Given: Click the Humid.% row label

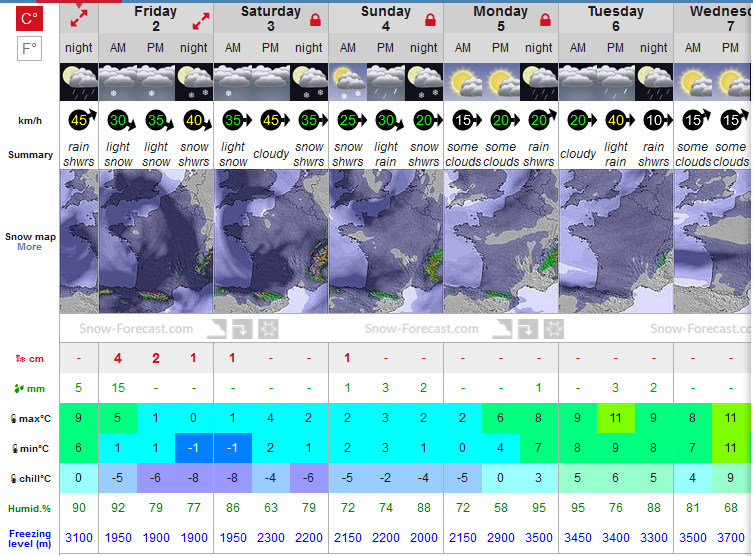Looking at the screenshot, I should (x=29, y=508).
